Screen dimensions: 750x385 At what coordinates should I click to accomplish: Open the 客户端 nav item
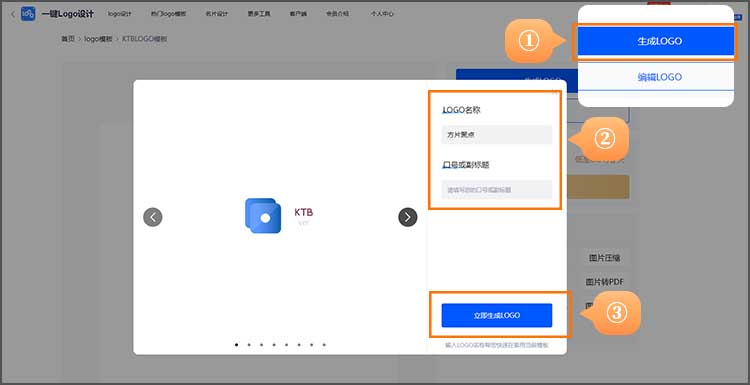298,14
